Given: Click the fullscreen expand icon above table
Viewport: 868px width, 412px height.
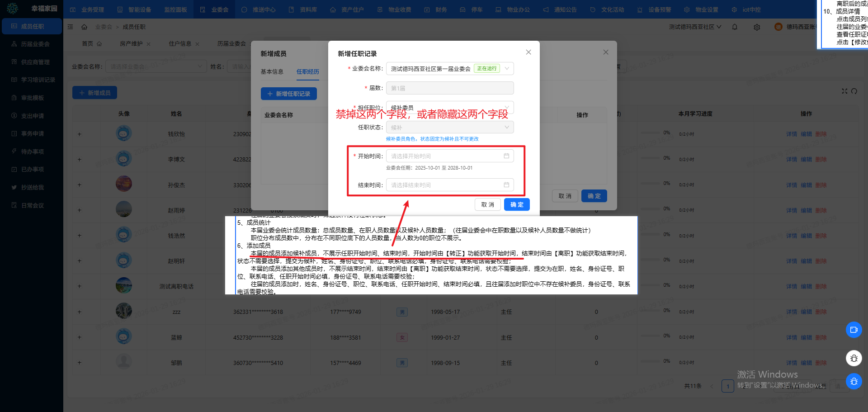Looking at the screenshot, I should pyautogui.click(x=844, y=91).
